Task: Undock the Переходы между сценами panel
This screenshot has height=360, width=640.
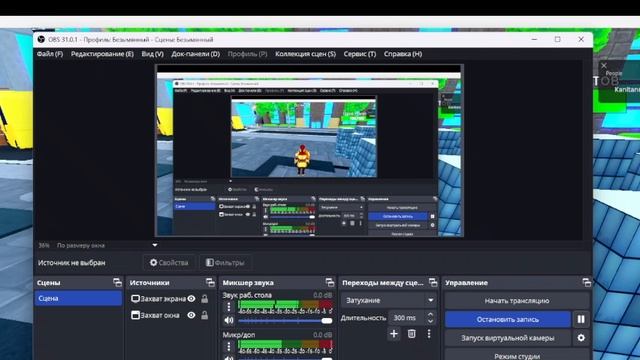Action: pos(433,282)
